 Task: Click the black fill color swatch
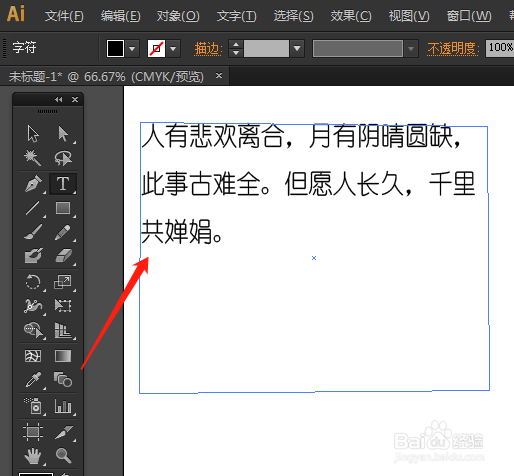[115, 49]
